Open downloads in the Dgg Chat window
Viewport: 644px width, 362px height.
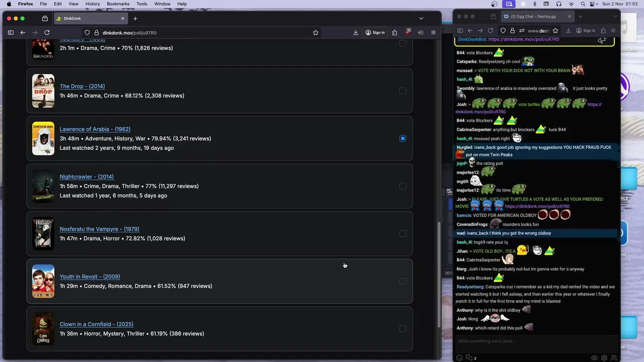pos(568,31)
